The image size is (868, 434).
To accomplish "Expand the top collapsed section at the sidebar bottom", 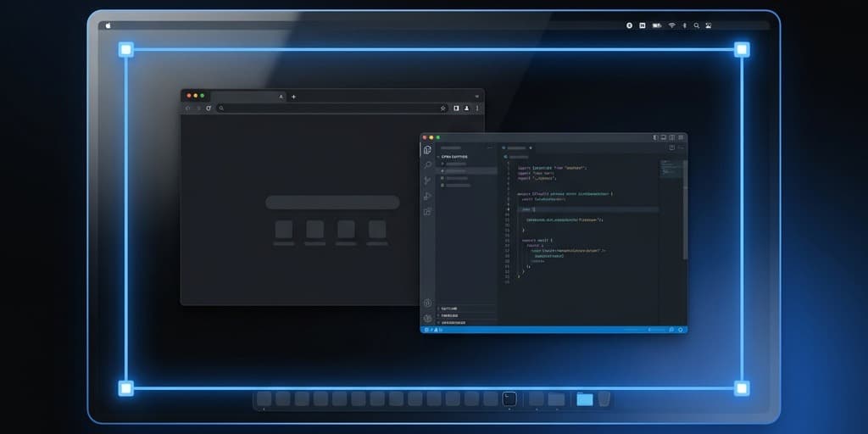I will pyautogui.click(x=467, y=309).
